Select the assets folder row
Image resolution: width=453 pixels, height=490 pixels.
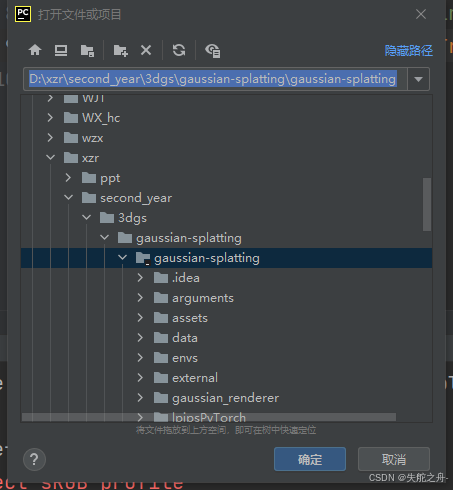coord(226,318)
